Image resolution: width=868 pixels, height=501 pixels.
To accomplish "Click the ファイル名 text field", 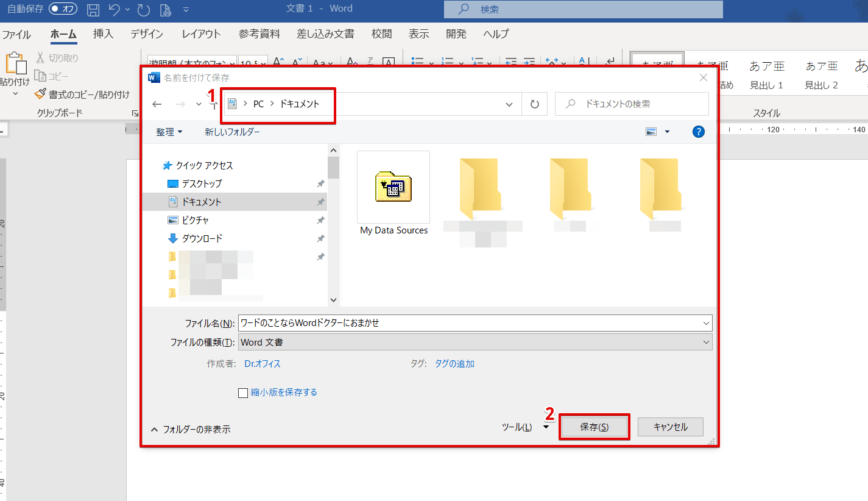I will (469, 323).
